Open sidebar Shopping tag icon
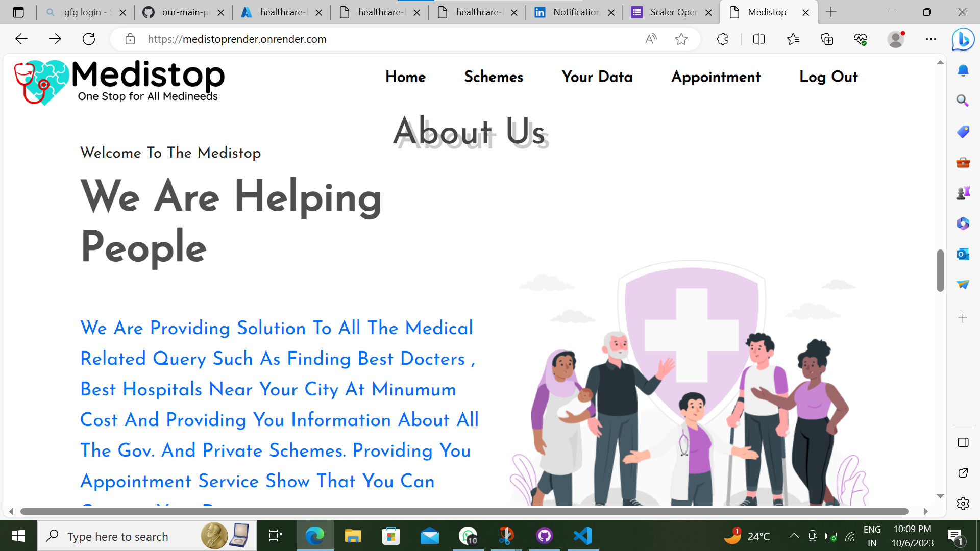This screenshot has height=551, width=980. tap(963, 132)
